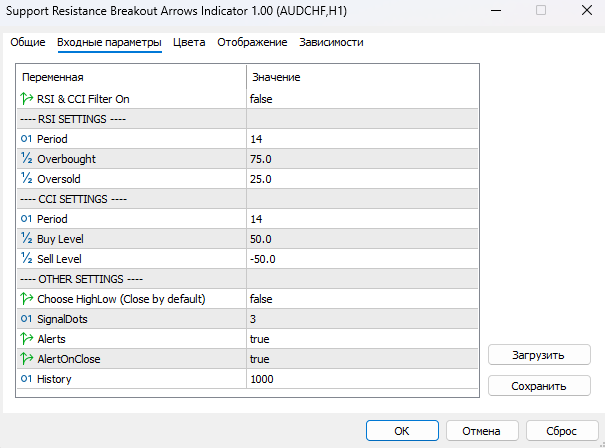The width and height of the screenshot is (605, 448).
Task: Click the Сохранить button
Action: click(539, 386)
